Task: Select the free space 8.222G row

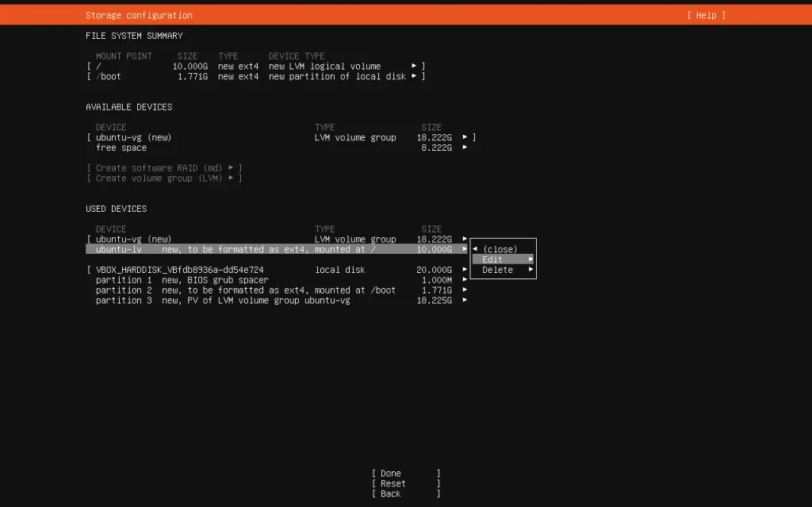Action: (x=282, y=148)
